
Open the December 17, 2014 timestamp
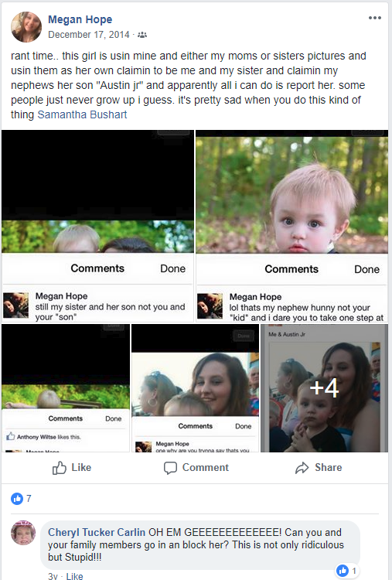89,35
